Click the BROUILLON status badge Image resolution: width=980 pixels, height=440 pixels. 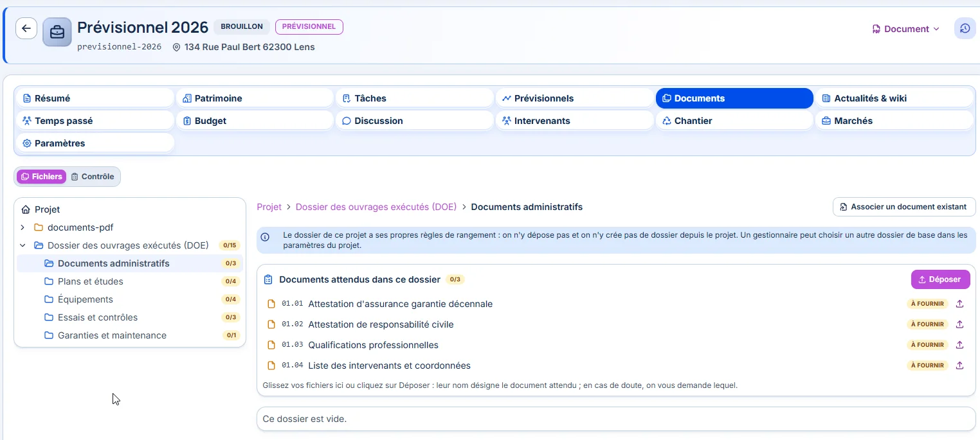pos(242,27)
